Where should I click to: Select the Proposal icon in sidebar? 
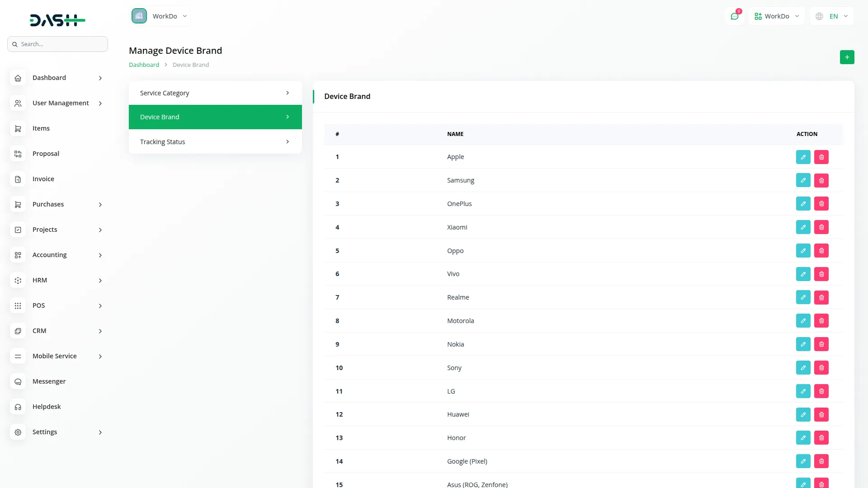(18, 154)
